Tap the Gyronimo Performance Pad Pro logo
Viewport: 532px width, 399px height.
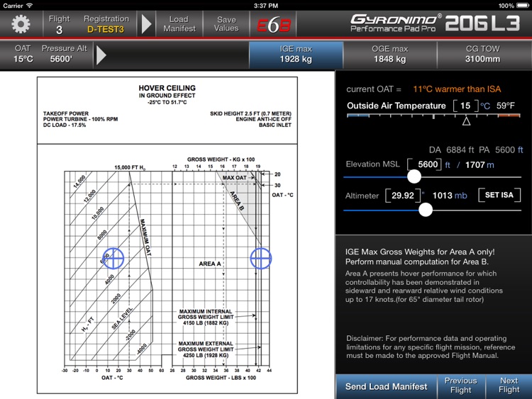(x=396, y=23)
